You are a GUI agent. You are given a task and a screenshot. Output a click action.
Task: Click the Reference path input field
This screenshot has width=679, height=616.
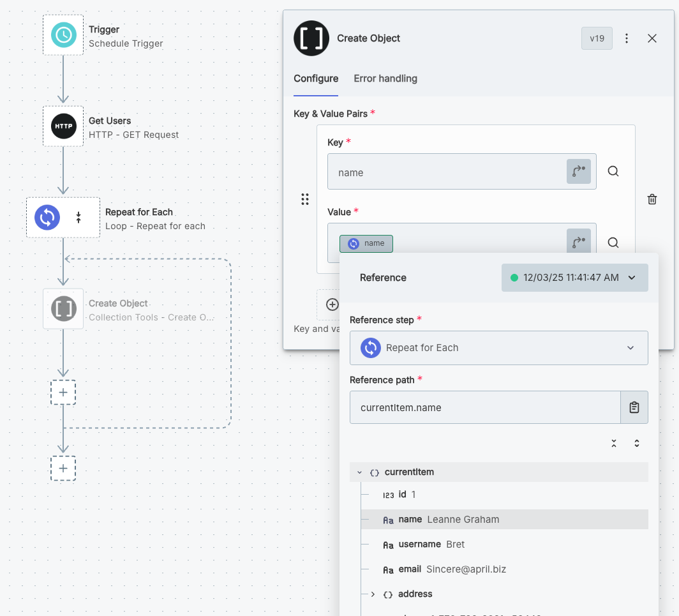click(484, 407)
